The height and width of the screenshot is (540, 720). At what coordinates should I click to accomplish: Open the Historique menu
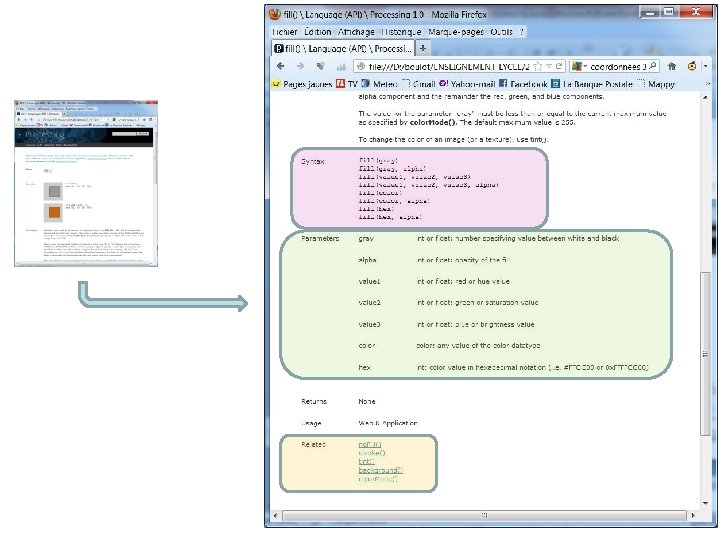click(x=401, y=32)
